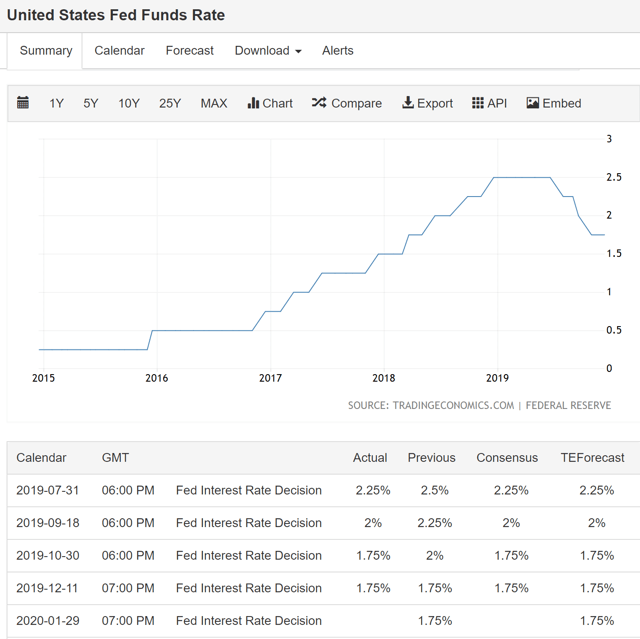Click the 2019-09-18 calendar date entry
This screenshot has height=639, width=640.
49,523
